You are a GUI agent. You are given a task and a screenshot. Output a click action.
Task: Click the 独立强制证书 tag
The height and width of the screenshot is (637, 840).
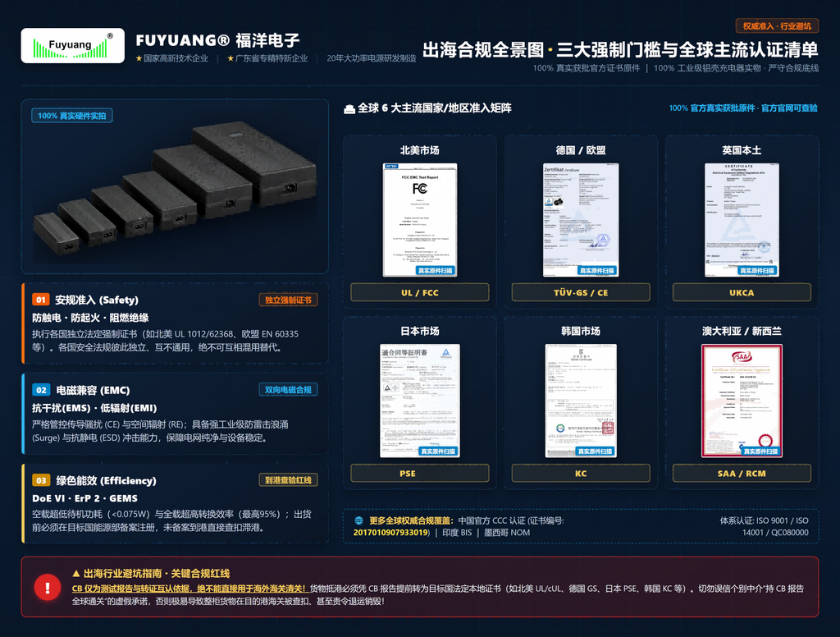point(288,300)
